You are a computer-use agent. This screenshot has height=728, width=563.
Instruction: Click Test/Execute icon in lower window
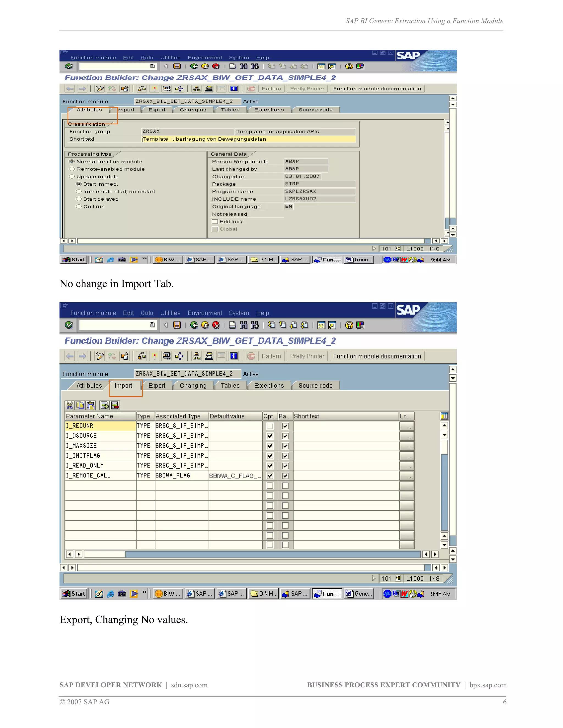pyautogui.click(x=166, y=356)
